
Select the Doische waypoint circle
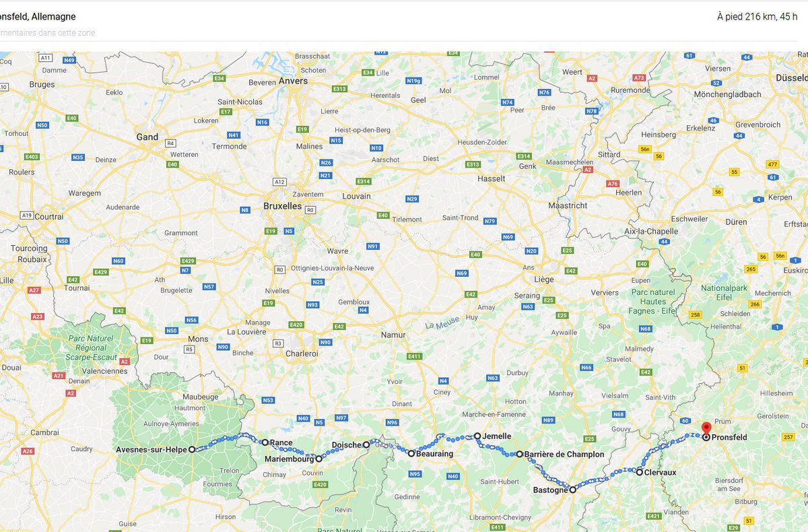pyautogui.click(x=366, y=444)
